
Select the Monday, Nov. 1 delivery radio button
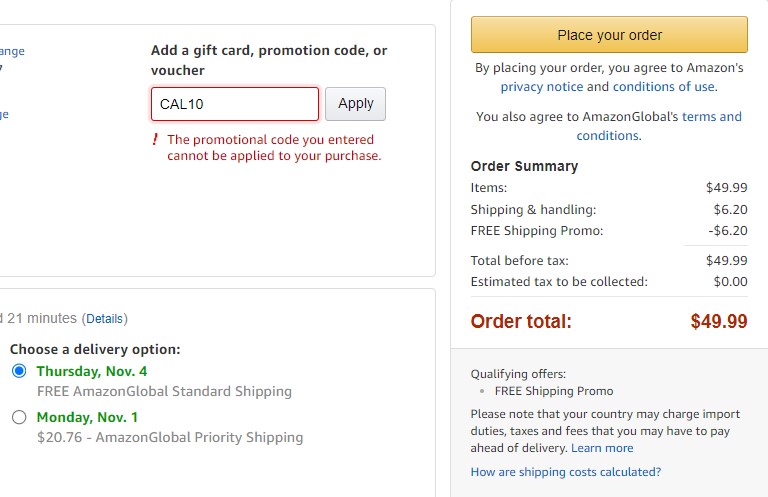click(19, 417)
